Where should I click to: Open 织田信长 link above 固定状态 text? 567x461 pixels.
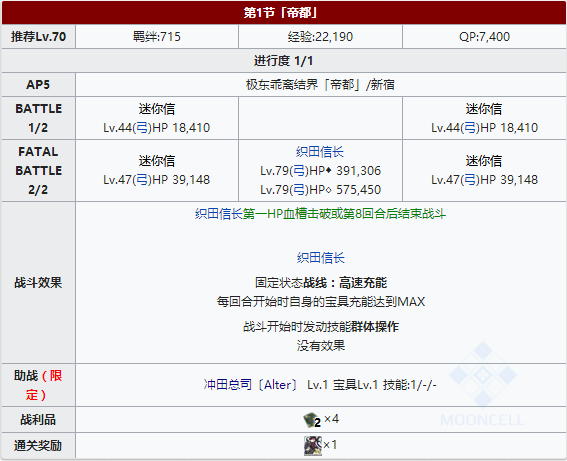pyautogui.click(x=321, y=258)
